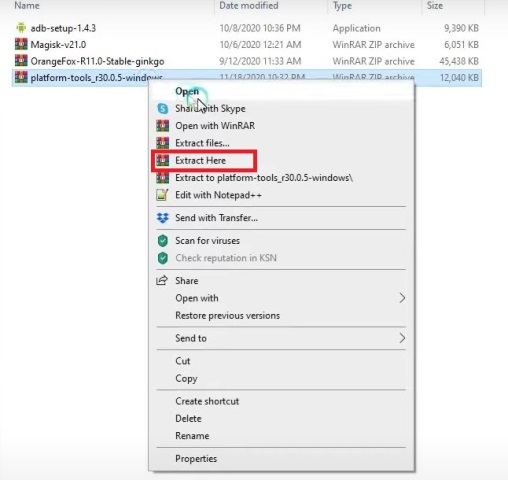
Task: Click shield icon beside Check reputation in KSN
Action: point(163,258)
